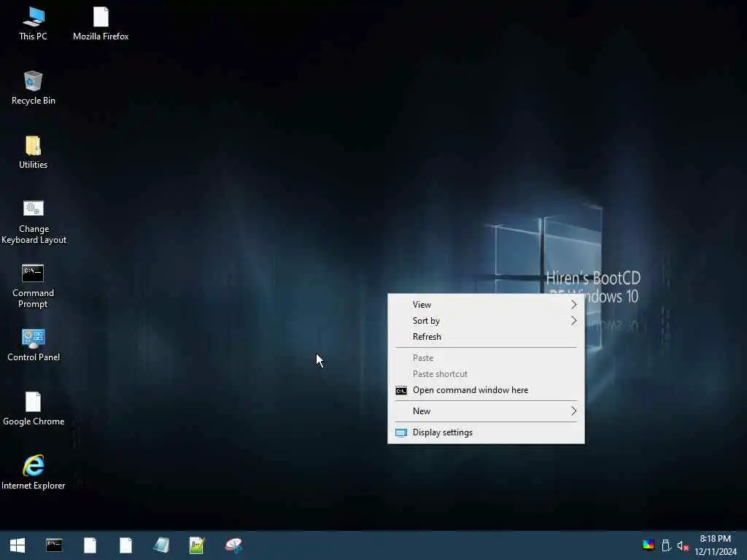Screen dimensions: 747x560
Task: Expand the View submenu
Action: (x=486, y=305)
